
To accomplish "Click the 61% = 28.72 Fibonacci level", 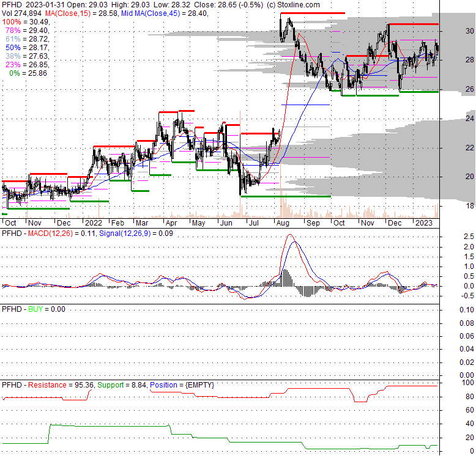I will (27, 39).
